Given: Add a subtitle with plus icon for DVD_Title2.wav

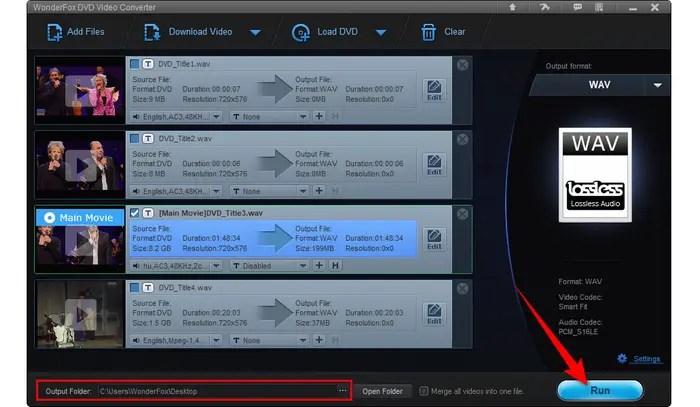Looking at the screenshot, I should [319, 191].
